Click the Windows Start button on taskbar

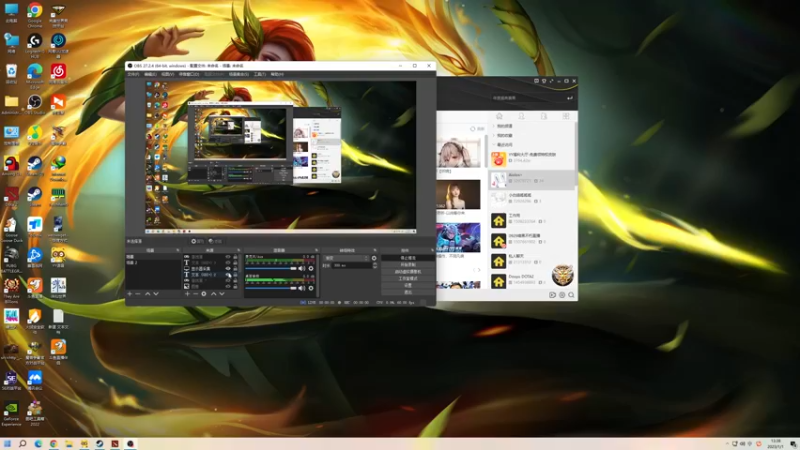pos(7,444)
